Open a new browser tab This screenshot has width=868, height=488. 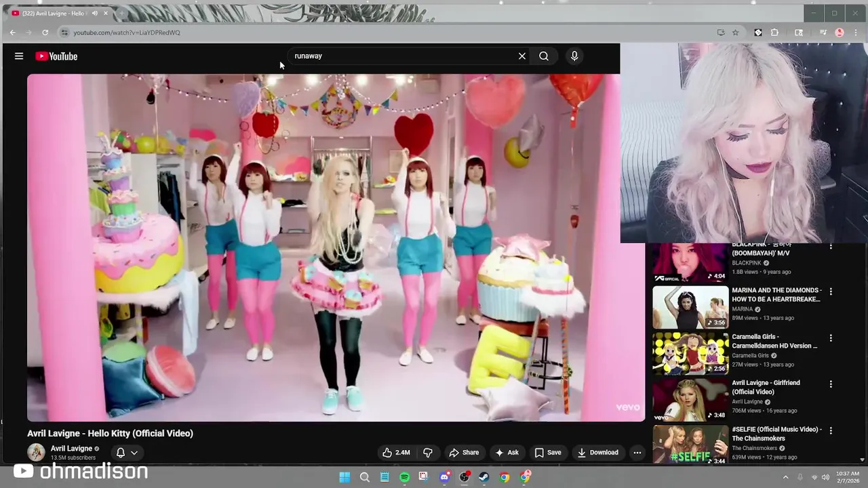tap(122, 14)
